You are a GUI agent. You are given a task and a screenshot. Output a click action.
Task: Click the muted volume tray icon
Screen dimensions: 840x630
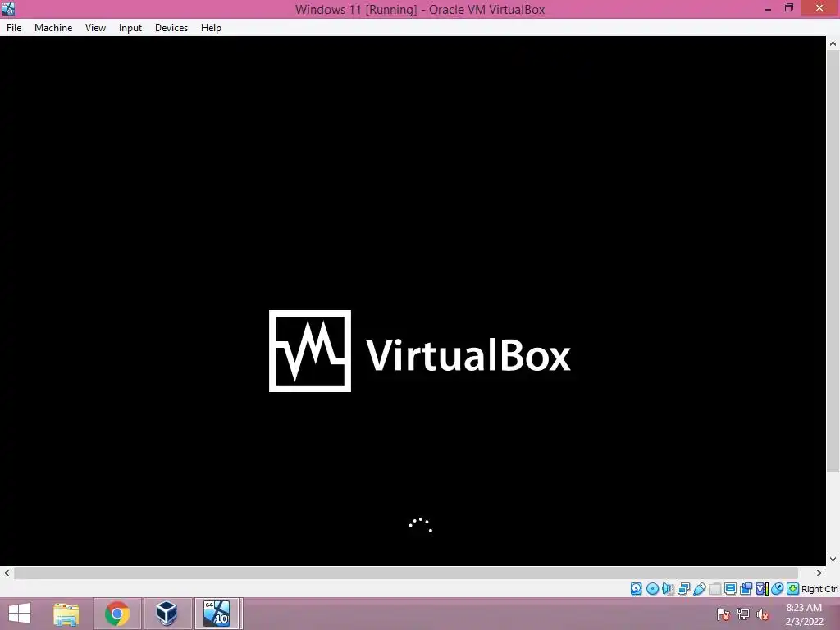pyautogui.click(x=763, y=614)
